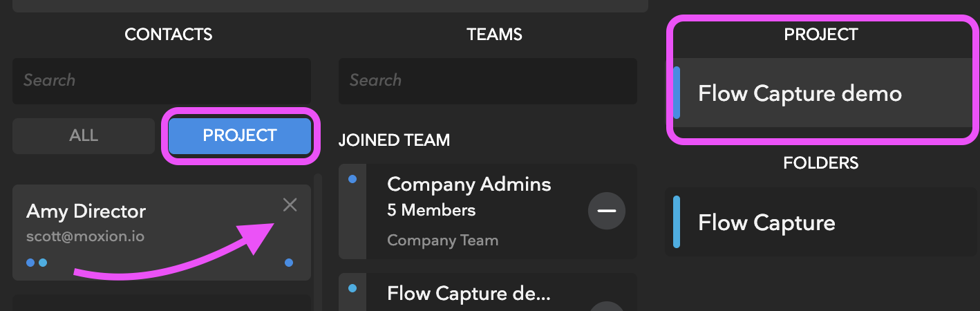980x311 pixels.
Task: Focus the Teams search field
Action: pyautogui.click(x=487, y=80)
